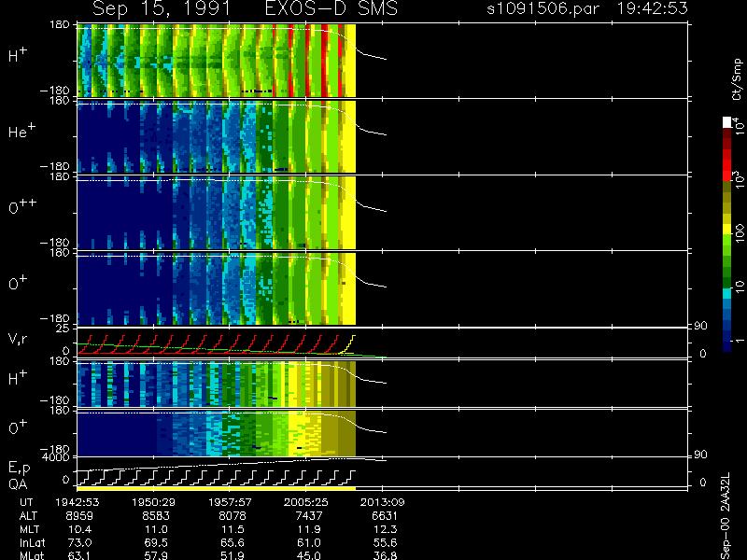747x560 pixels.
Task: Select the MLT value "11.0"
Action: point(156,529)
